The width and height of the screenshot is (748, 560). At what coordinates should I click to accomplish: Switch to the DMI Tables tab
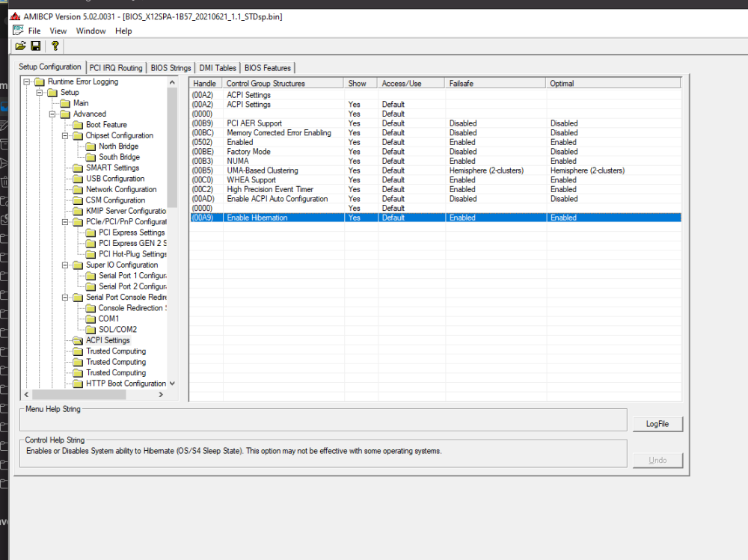click(218, 68)
